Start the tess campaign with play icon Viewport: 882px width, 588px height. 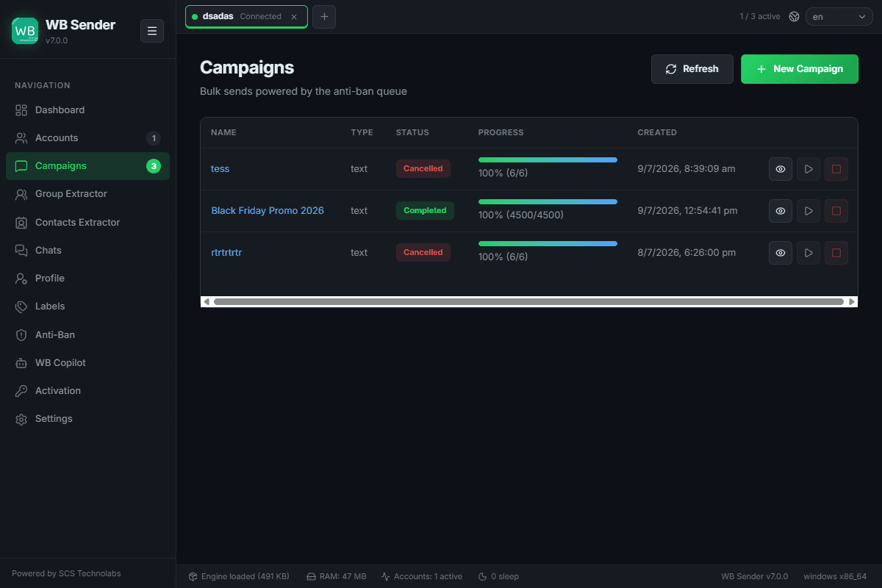click(808, 169)
